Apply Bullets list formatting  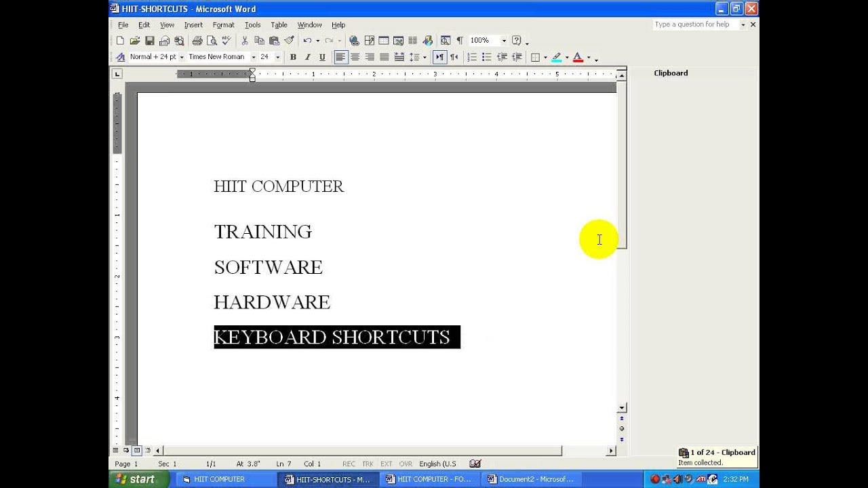click(486, 57)
